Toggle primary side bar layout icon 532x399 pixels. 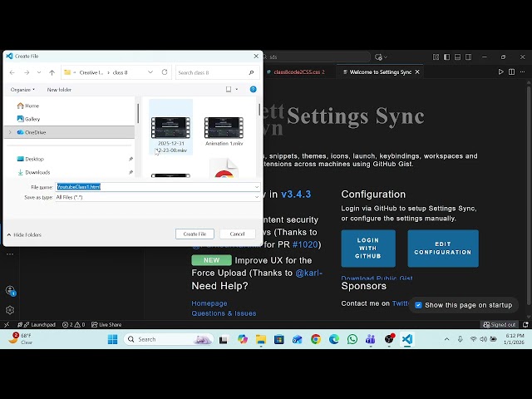point(447,57)
